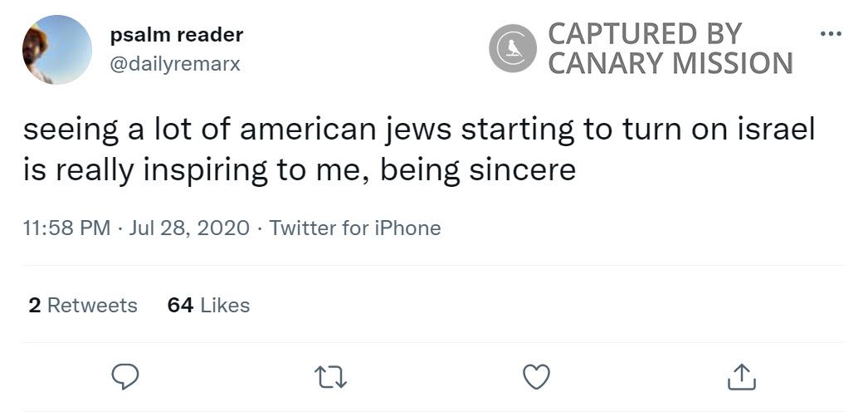Screen dimensions: 868x412
Task: Click the reply speech bubble icon
Action: click(x=124, y=377)
